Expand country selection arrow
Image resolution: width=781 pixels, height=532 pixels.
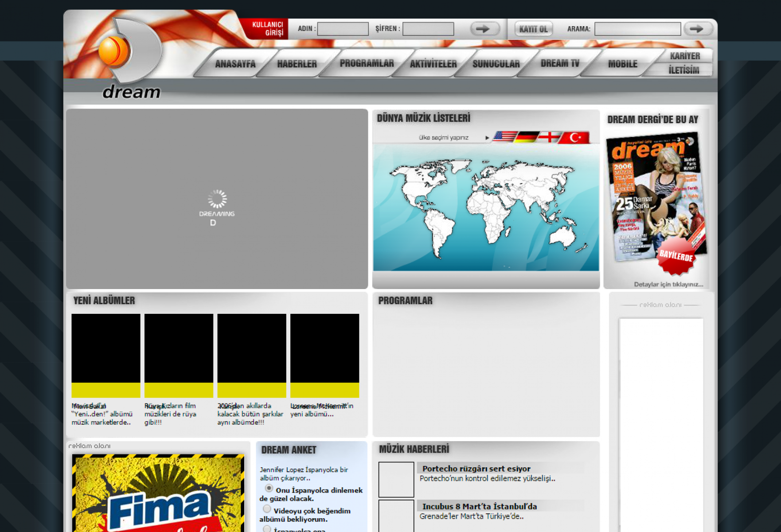487,138
